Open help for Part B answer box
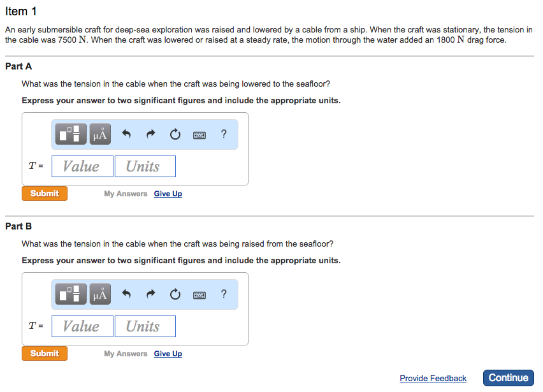 (x=223, y=294)
